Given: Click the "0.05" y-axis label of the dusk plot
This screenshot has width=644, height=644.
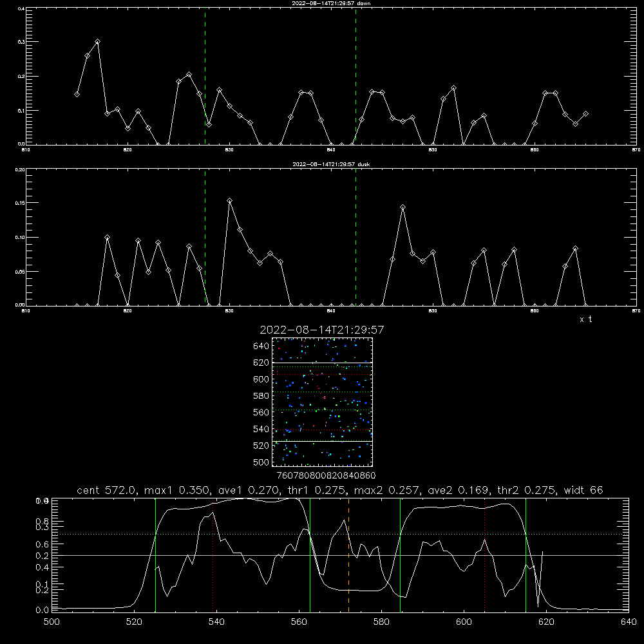Looking at the screenshot, I should [x=20, y=272].
